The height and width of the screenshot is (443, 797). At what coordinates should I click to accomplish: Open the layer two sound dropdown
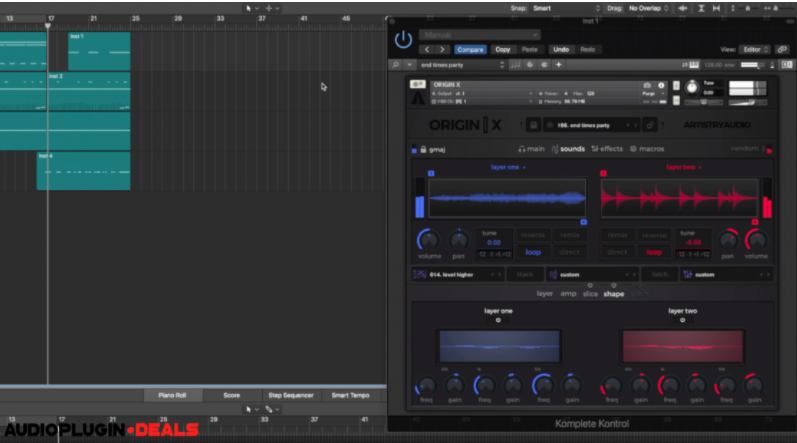683,167
